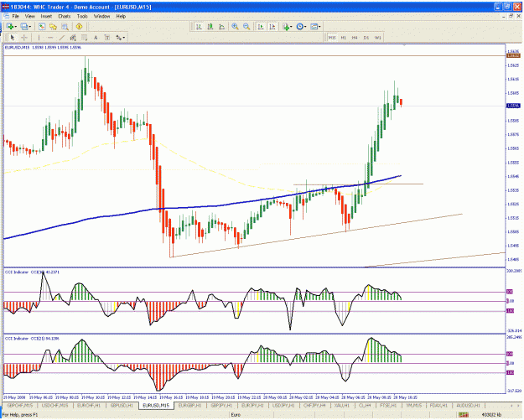Switch to the EURCHF,H1 chart tab
The image size is (524, 420).
(89, 405)
